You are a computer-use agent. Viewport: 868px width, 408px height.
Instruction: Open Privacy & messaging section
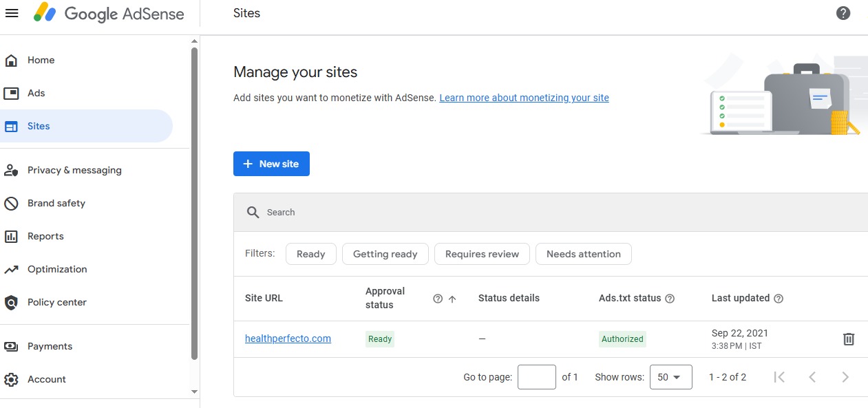point(86,171)
